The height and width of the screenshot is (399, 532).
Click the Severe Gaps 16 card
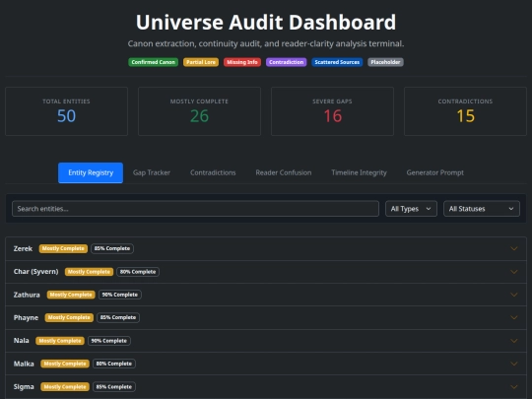[x=332, y=111]
